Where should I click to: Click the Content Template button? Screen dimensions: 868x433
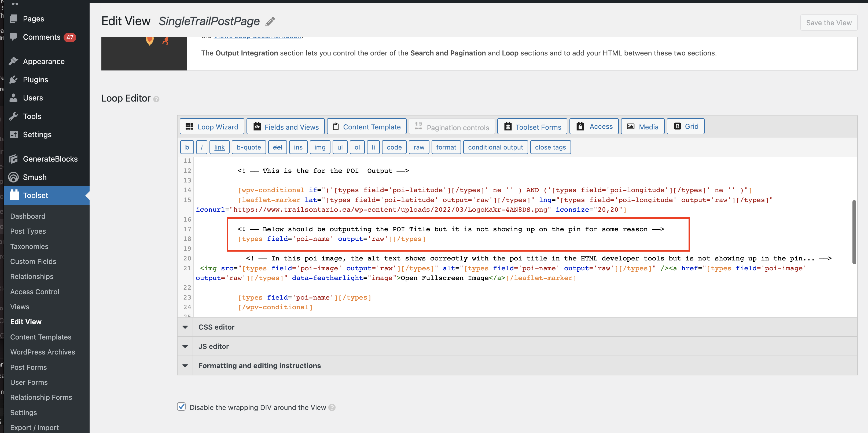[x=367, y=126]
